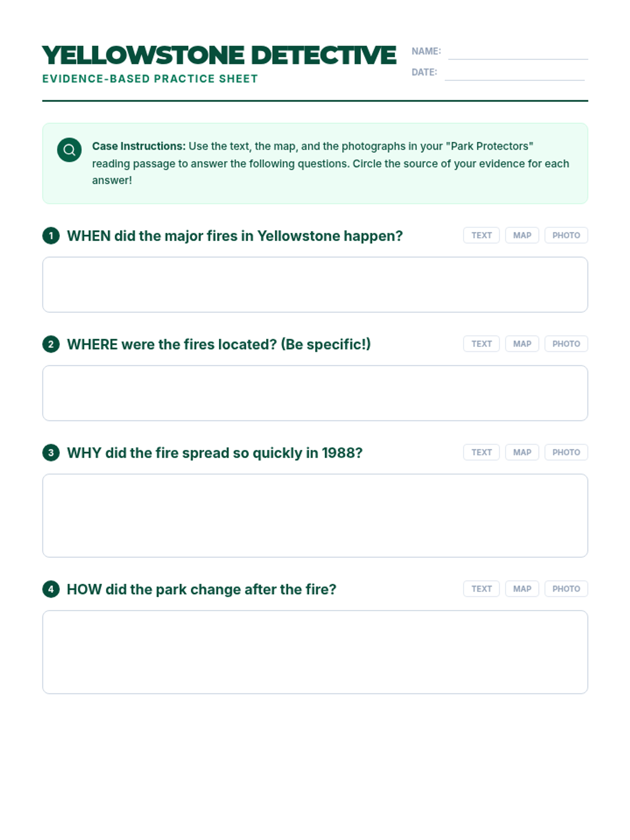Screen dimensions: 630x840
Task: Click the question 2 number badge
Action: point(51,344)
